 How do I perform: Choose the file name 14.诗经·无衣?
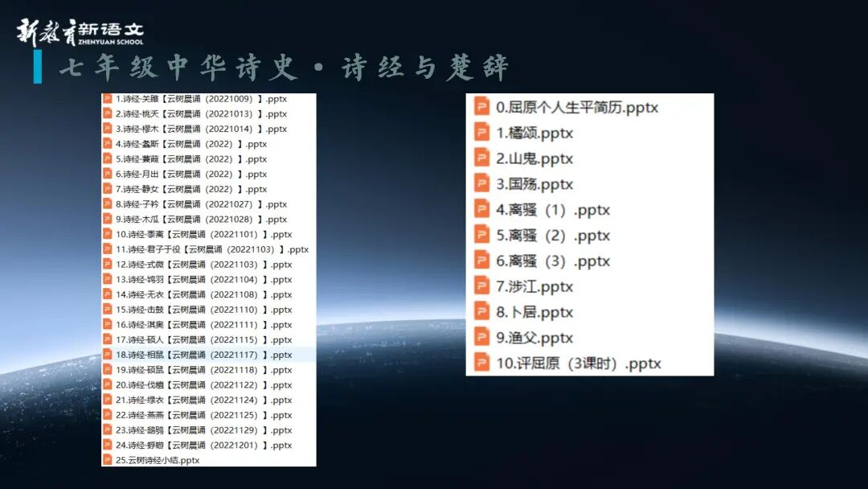[203, 294]
